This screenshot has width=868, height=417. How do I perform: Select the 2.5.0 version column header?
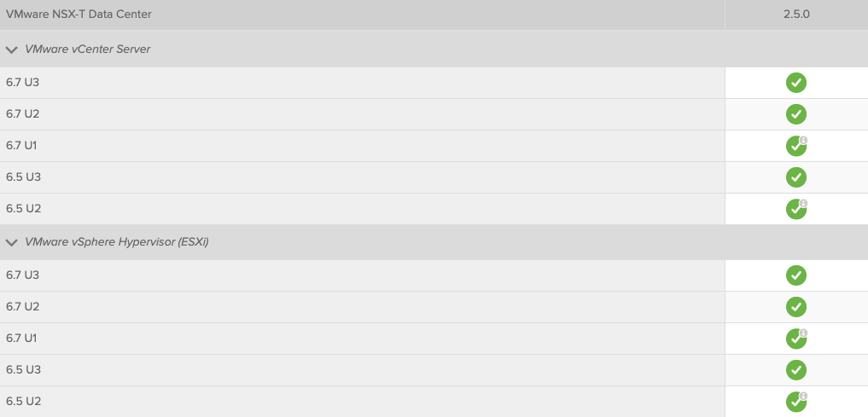click(796, 14)
